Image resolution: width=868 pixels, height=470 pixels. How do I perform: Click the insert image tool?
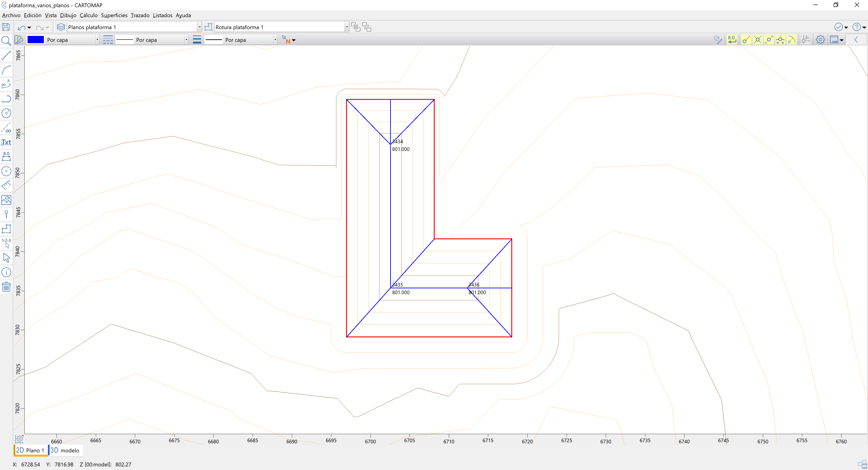(x=6, y=200)
